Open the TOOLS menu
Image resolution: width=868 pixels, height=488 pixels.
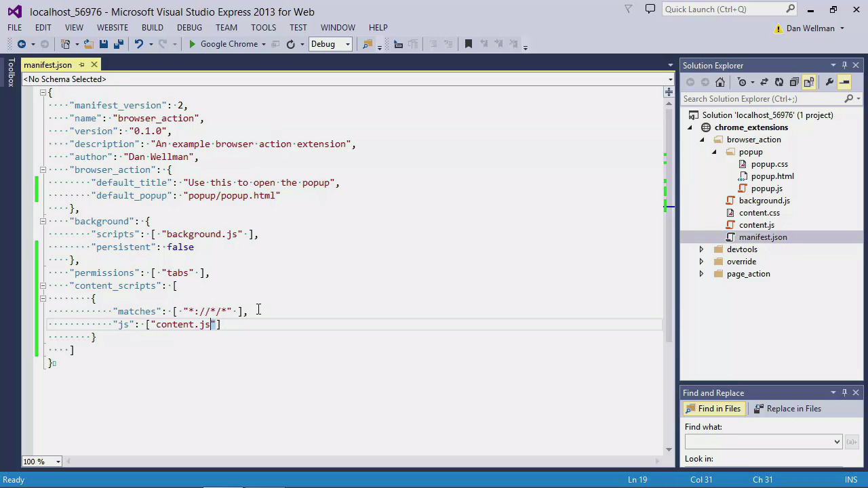(x=263, y=28)
